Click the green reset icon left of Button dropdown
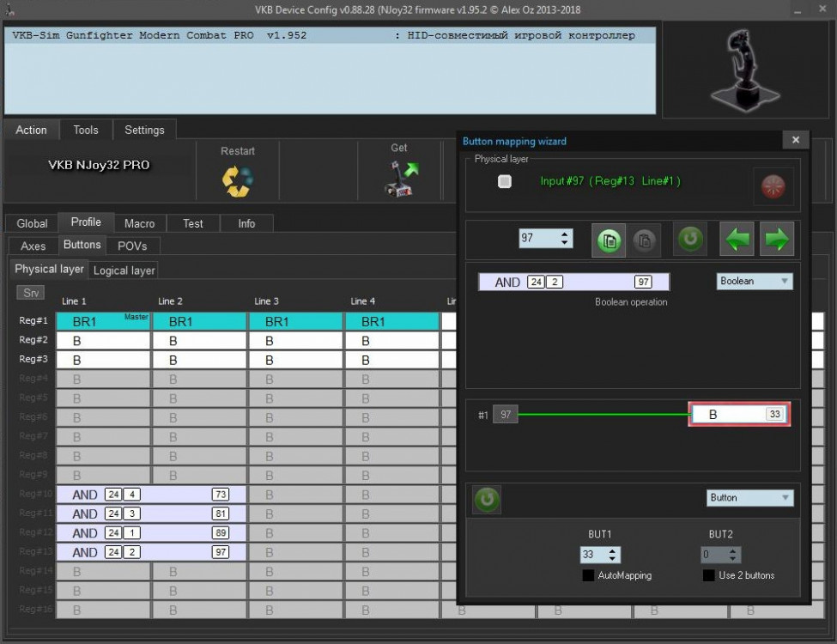 click(x=487, y=500)
